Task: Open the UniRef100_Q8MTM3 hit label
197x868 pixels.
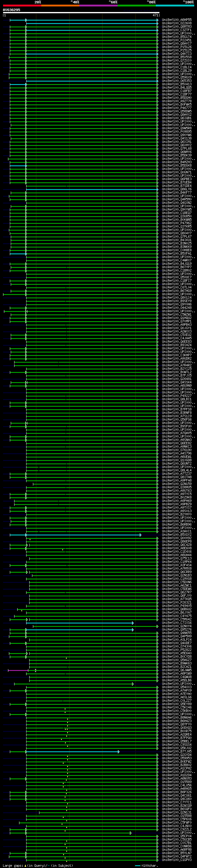Action: (x=177, y=26)
